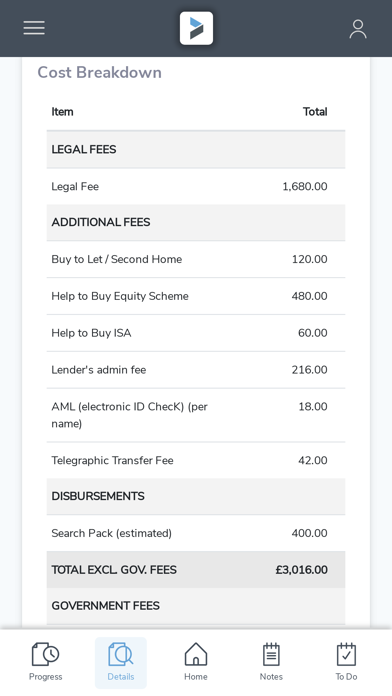This screenshot has height=696, width=392.
Task: Open the user profile icon
Action: [x=358, y=29]
